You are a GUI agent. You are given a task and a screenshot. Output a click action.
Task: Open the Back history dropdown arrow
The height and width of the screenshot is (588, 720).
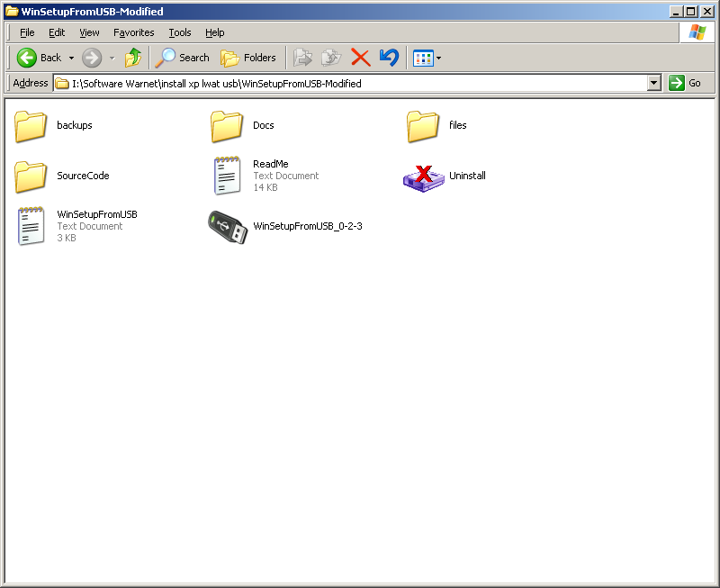click(x=72, y=58)
